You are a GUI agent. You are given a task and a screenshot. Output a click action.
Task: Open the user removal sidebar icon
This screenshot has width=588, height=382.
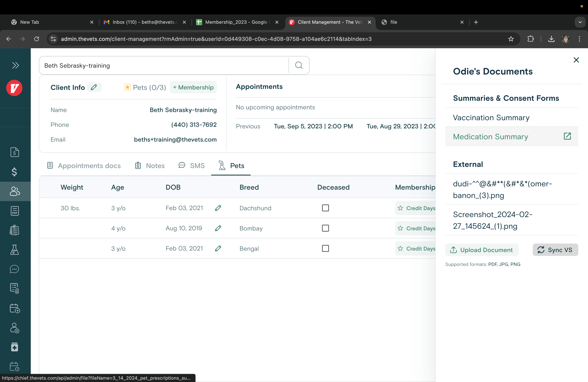click(x=15, y=328)
